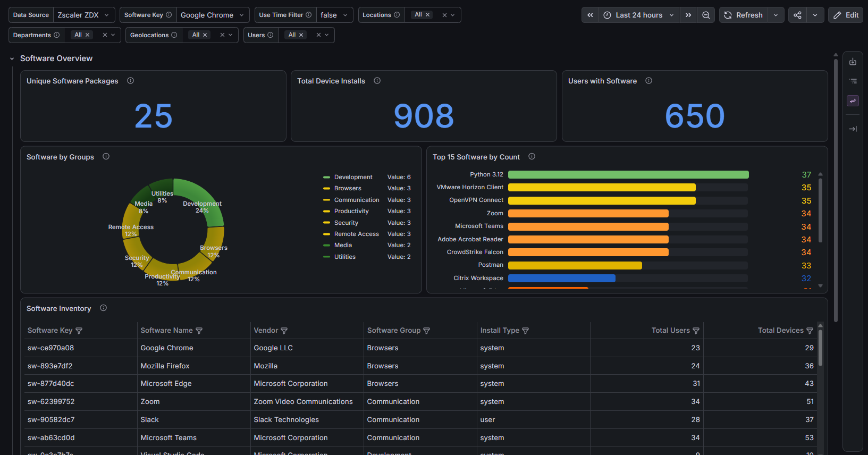Remove the All tag from Departments
The width and height of the screenshot is (868, 455).
click(x=87, y=35)
